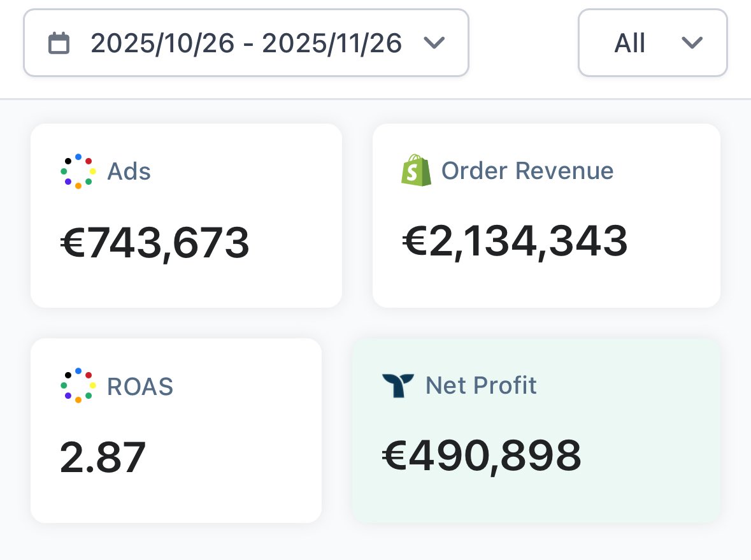Select the ROAS label
The height and width of the screenshot is (560, 751).
(x=140, y=386)
